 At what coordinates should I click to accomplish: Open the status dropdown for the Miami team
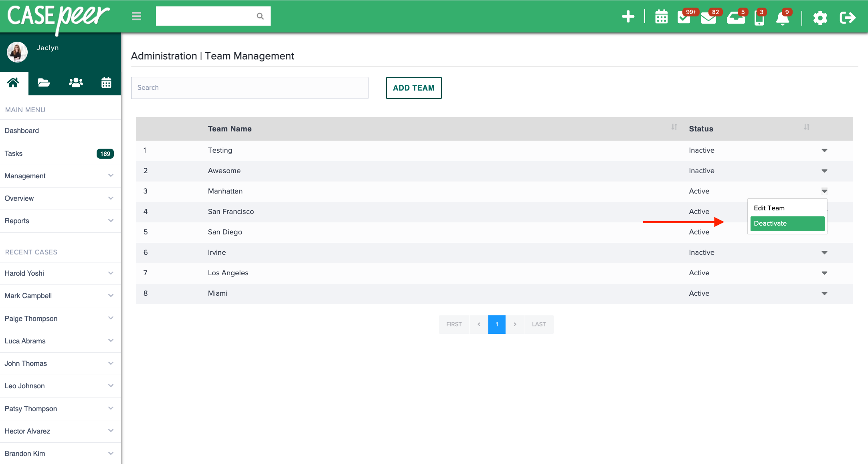824,294
